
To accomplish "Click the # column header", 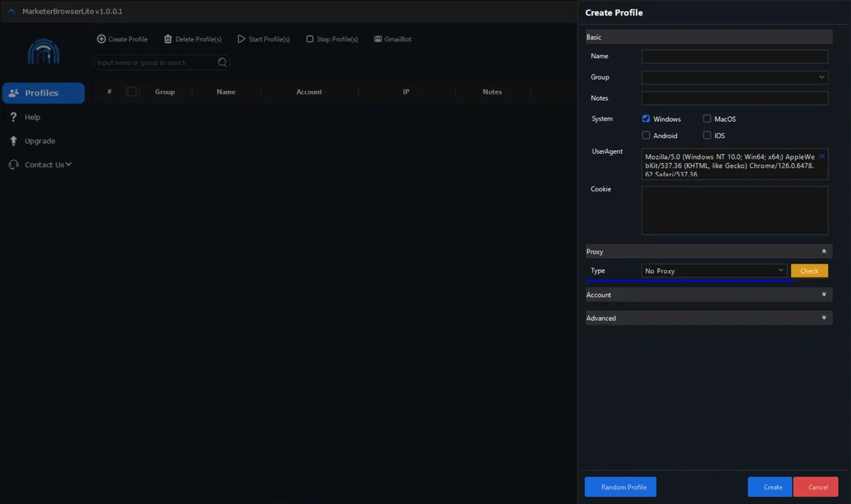I will pyautogui.click(x=109, y=91).
